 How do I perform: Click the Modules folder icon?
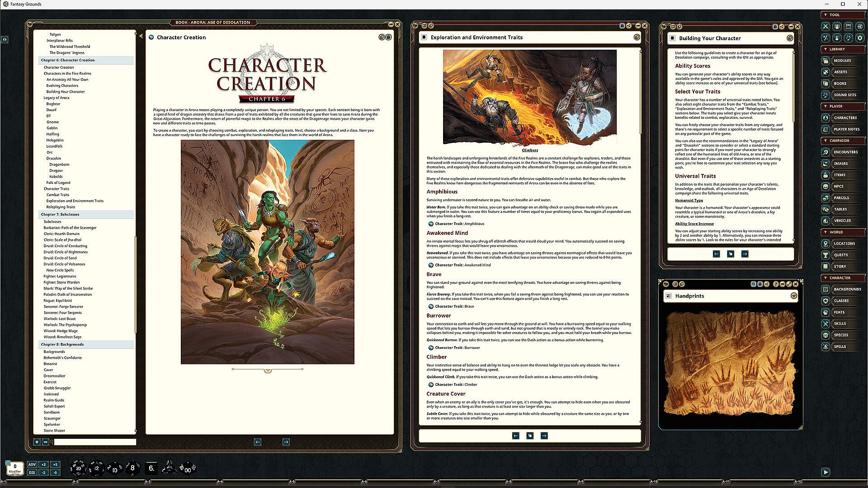tap(826, 61)
